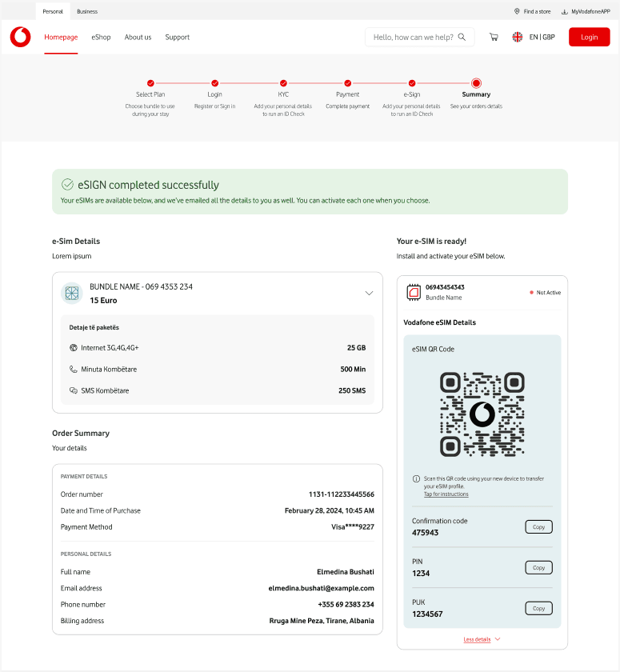This screenshot has width=620, height=672.
Task: Focus the 'Hello, how can we help?' search field
Action: pos(419,37)
